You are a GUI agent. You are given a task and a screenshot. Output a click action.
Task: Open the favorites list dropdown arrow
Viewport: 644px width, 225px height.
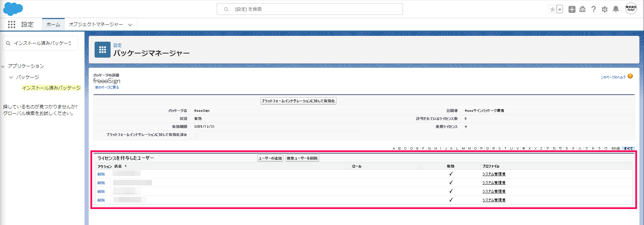560,9
